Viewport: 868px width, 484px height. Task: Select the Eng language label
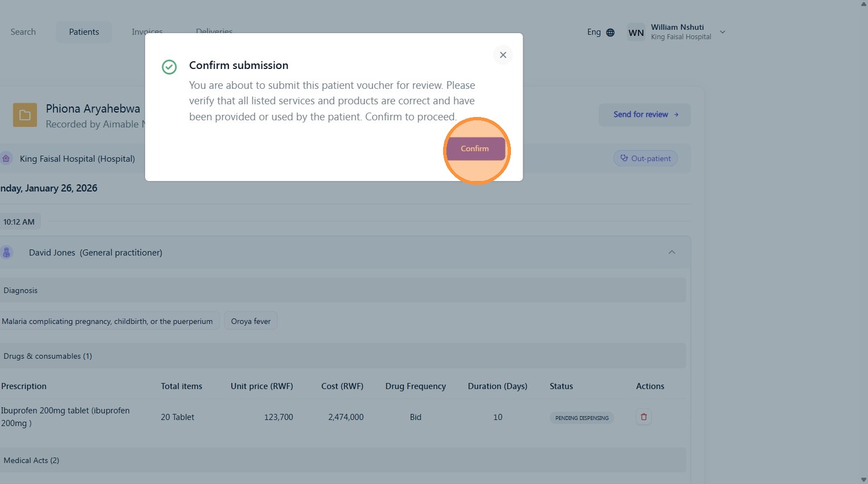coord(594,32)
